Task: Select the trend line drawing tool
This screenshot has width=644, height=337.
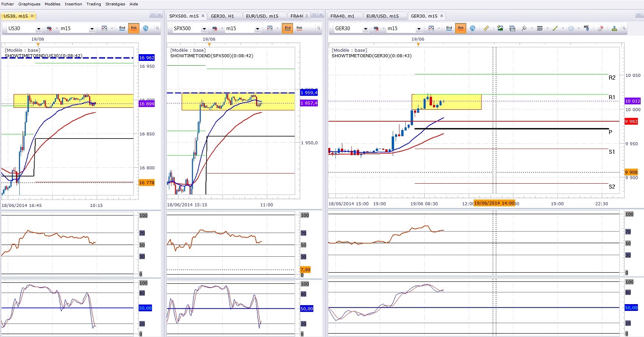Action: [555, 29]
